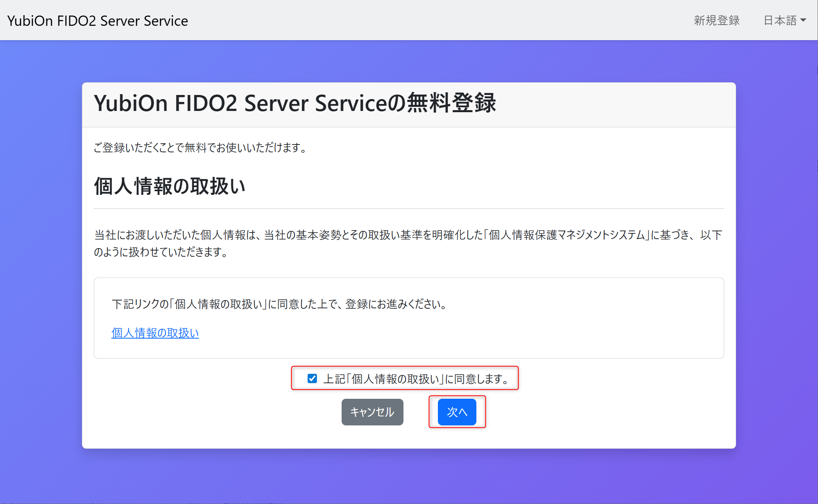Click the ご登録いただくことで無料でお使いいただけます text
818x504 pixels.
tap(201, 147)
